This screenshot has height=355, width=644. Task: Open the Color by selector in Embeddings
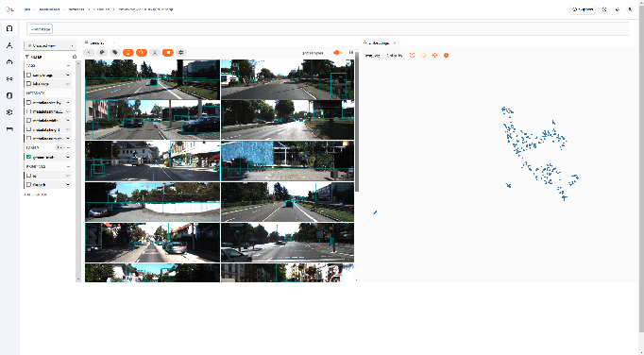click(395, 56)
